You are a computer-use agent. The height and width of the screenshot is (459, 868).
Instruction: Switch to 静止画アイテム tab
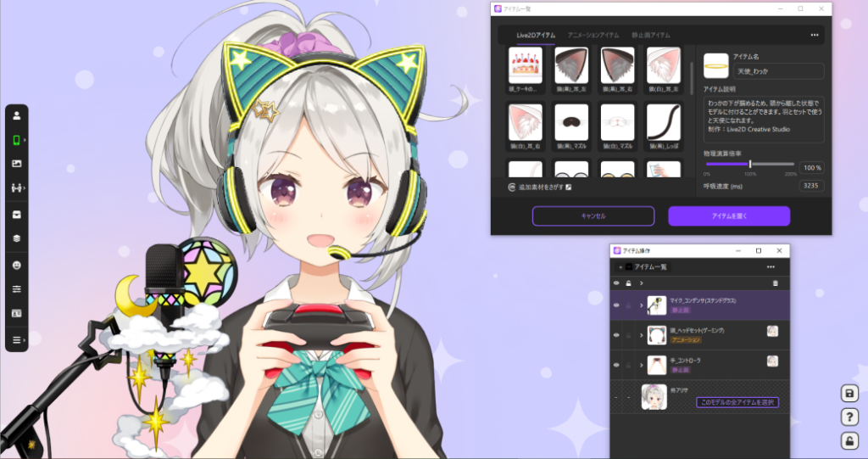651,35
